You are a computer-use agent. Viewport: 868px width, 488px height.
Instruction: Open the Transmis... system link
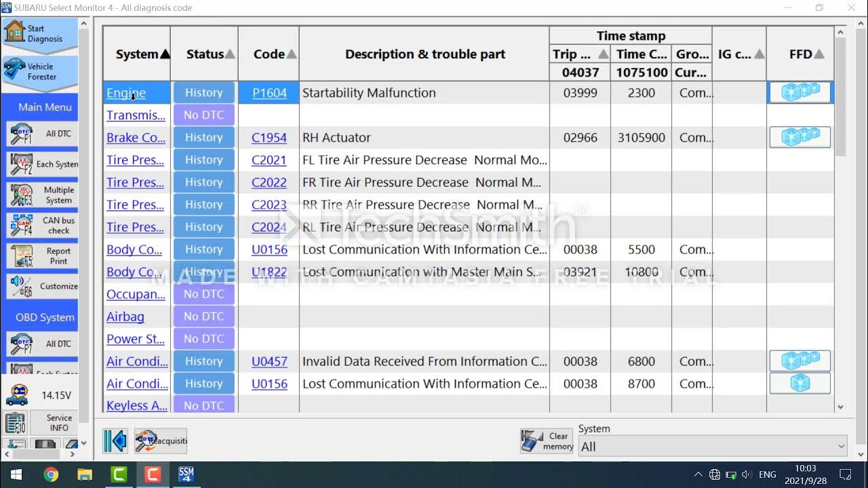click(136, 115)
